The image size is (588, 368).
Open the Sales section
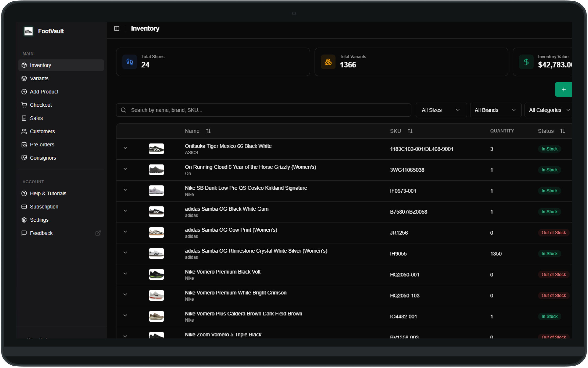point(36,118)
